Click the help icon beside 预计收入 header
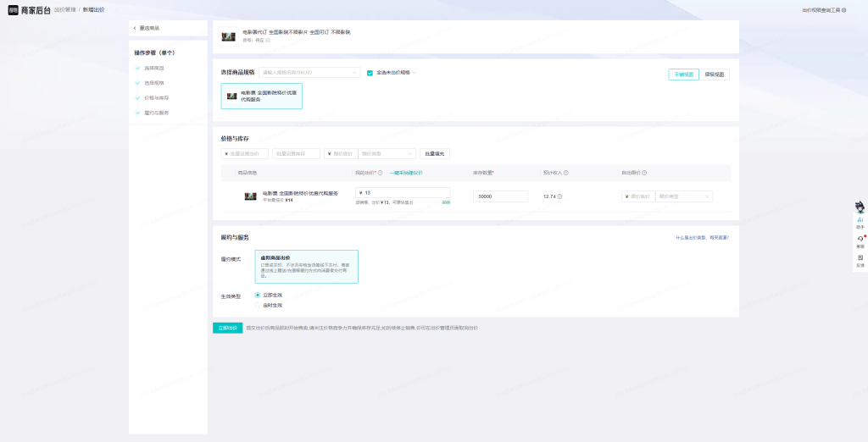The image size is (868, 442). pos(565,173)
